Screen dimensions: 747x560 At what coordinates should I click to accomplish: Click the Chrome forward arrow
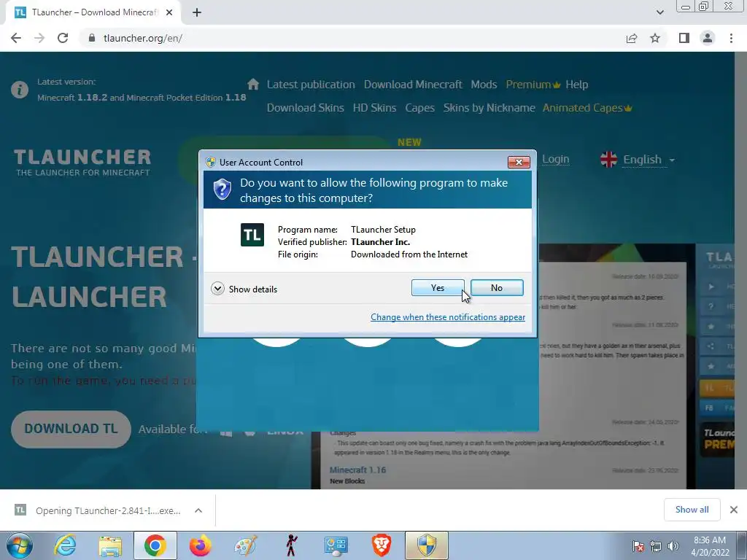pos(39,38)
